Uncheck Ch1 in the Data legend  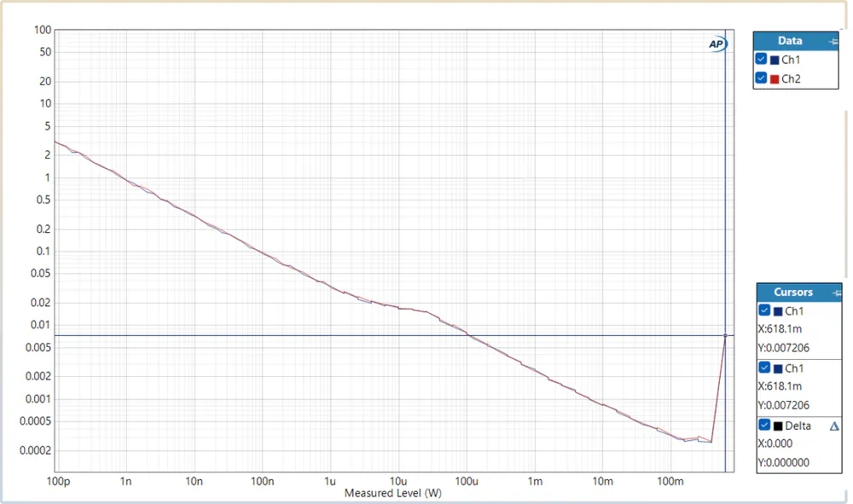click(x=762, y=60)
